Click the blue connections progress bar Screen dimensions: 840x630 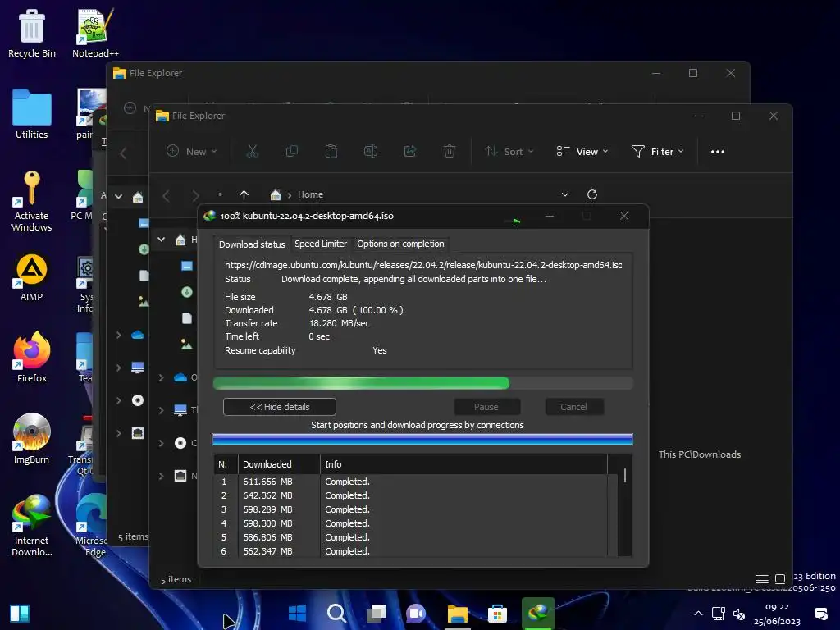click(x=422, y=440)
